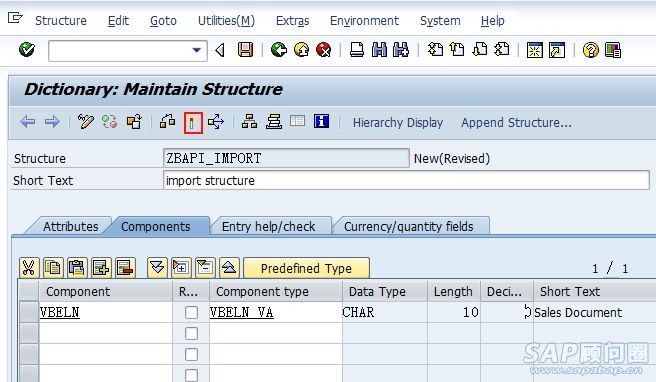Click the Print icon
Viewport: 656px width, 382px height.
click(356, 50)
